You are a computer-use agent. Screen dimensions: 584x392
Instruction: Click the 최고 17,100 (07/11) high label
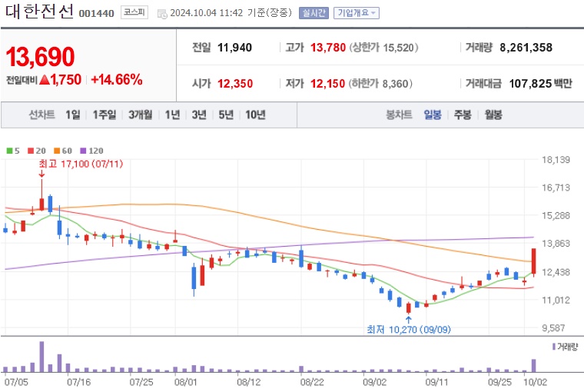point(81,164)
